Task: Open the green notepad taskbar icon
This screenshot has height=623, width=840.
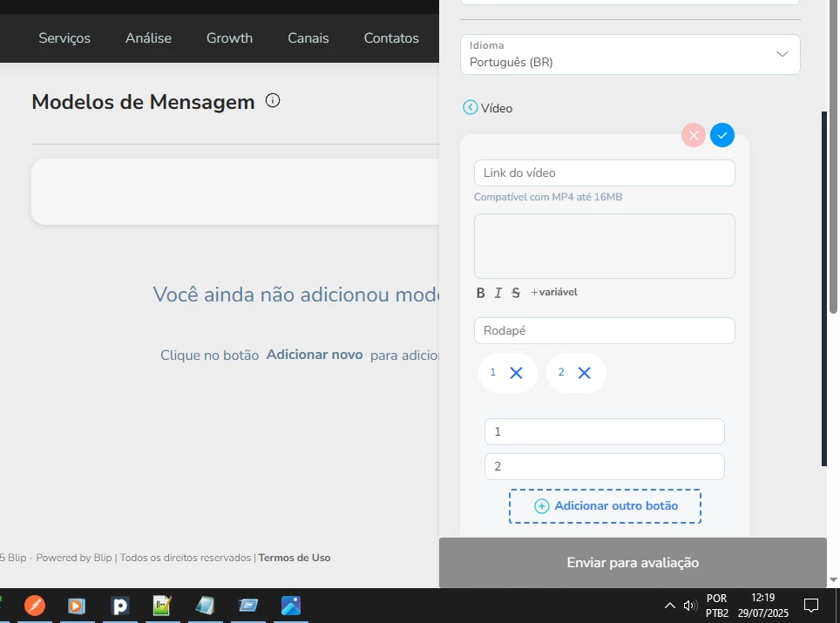Action: (x=162, y=606)
